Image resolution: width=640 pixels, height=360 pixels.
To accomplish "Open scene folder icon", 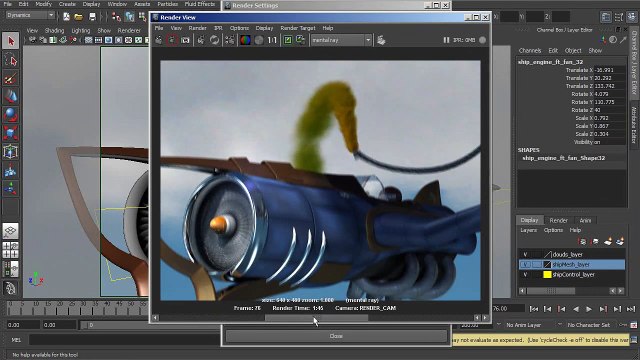I will coord(79,16).
